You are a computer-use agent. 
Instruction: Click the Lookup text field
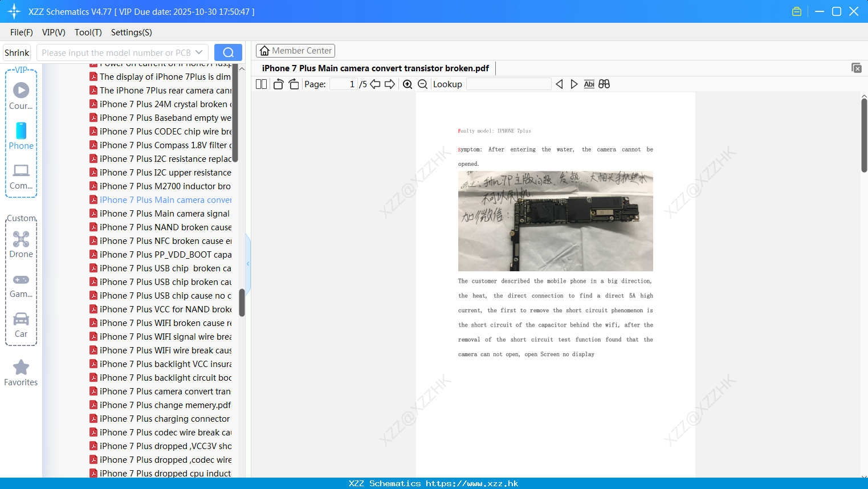[508, 84]
